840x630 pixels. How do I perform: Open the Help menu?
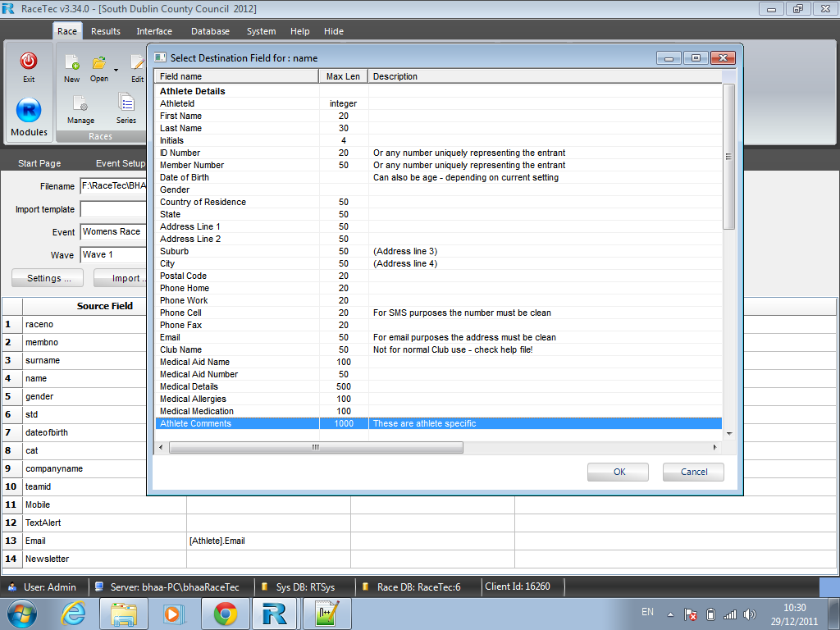(300, 31)
